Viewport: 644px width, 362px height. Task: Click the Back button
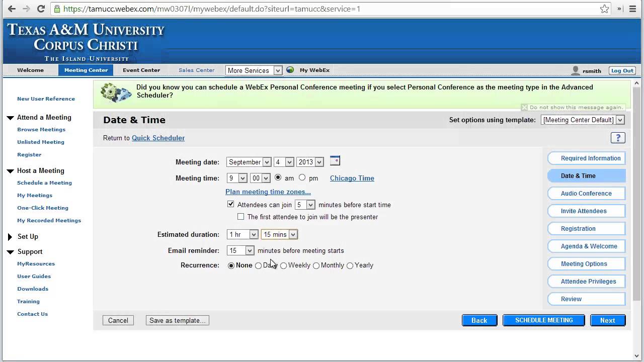(x=479, y=320)
